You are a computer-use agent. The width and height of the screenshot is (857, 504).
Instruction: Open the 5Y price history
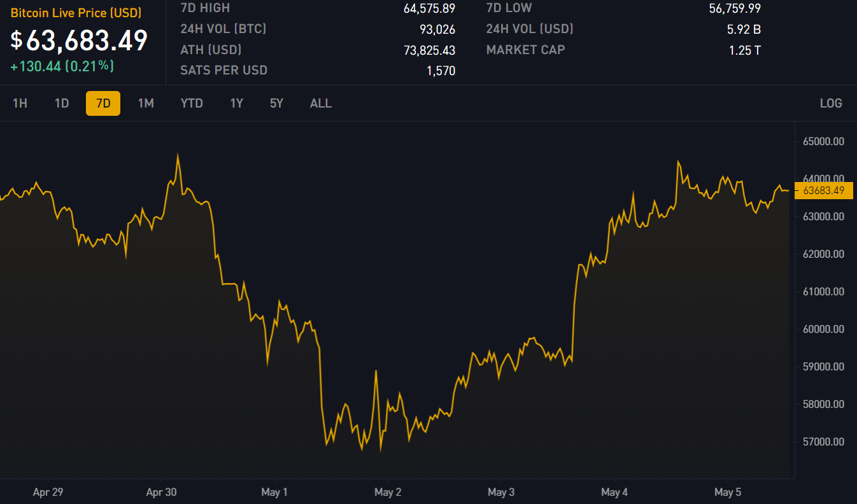tap(276, 103)
